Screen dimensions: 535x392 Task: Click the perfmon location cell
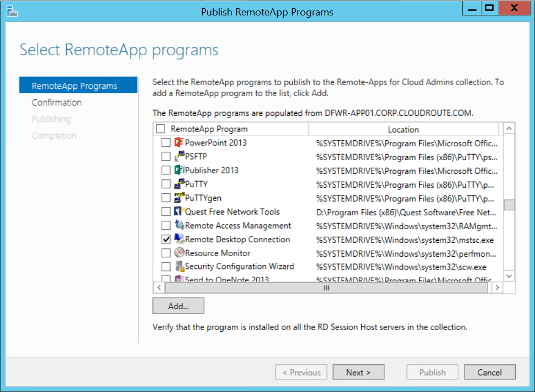pyautogui.click(x=406, y=253)
